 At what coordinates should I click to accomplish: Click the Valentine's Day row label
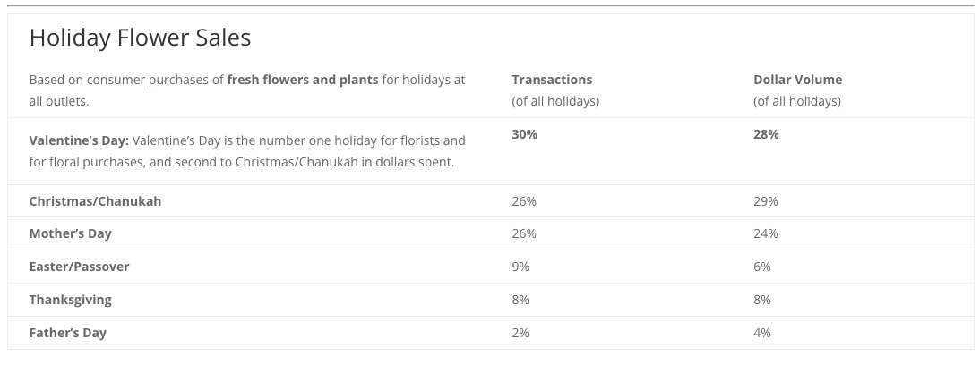[80, 141]
